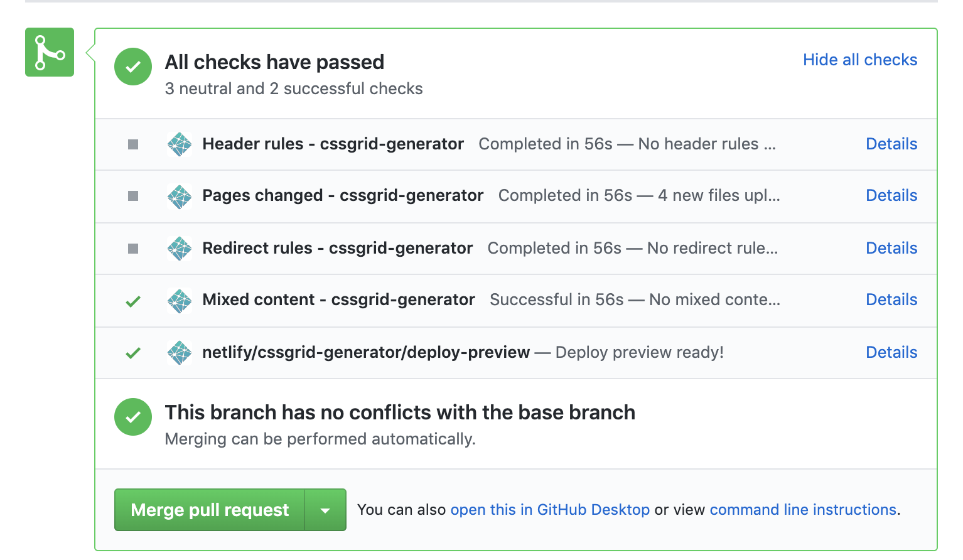Click the green checkmark icon beside Mixed content

click(132, 301)
